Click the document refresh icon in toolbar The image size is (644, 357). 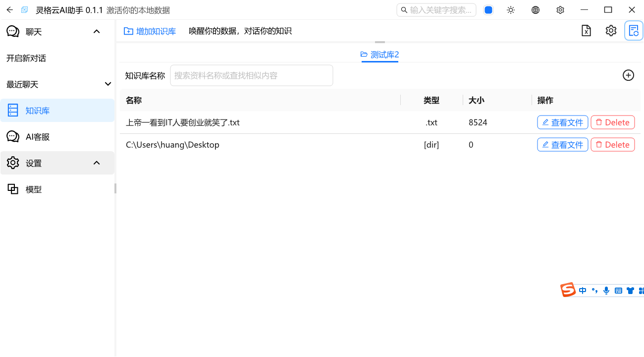click(634, 31)
